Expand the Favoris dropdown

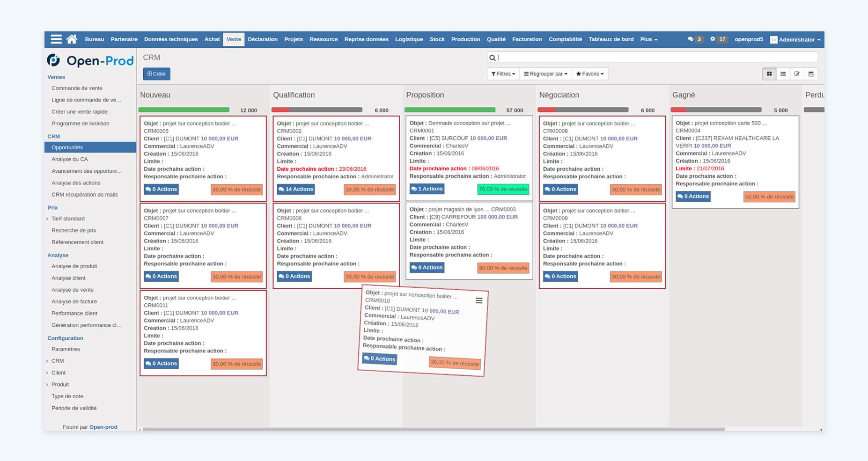tap(589, 74)
